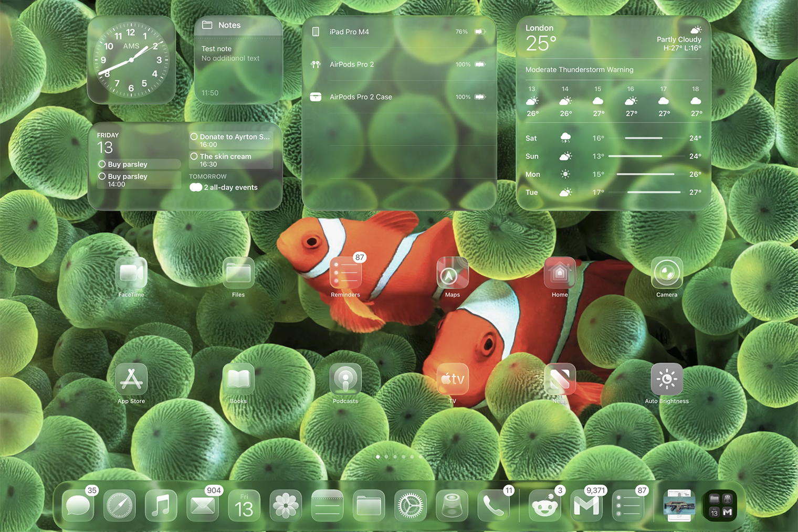
Task: Complete the Buy parsley 14:00 reminder
Action: tap(102, 176)
